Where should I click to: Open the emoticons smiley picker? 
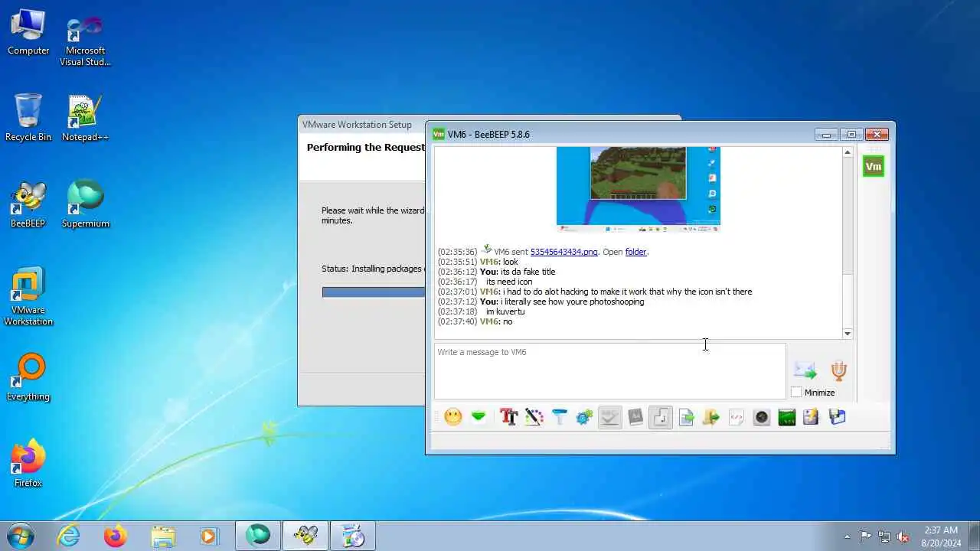click(x=453, y=417)
